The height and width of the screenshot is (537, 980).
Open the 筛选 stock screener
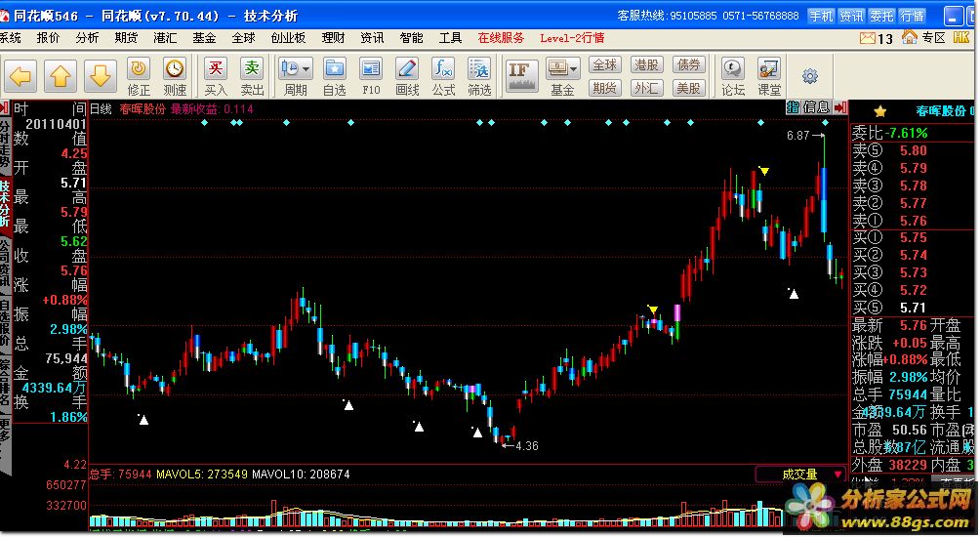pos(479,77)
